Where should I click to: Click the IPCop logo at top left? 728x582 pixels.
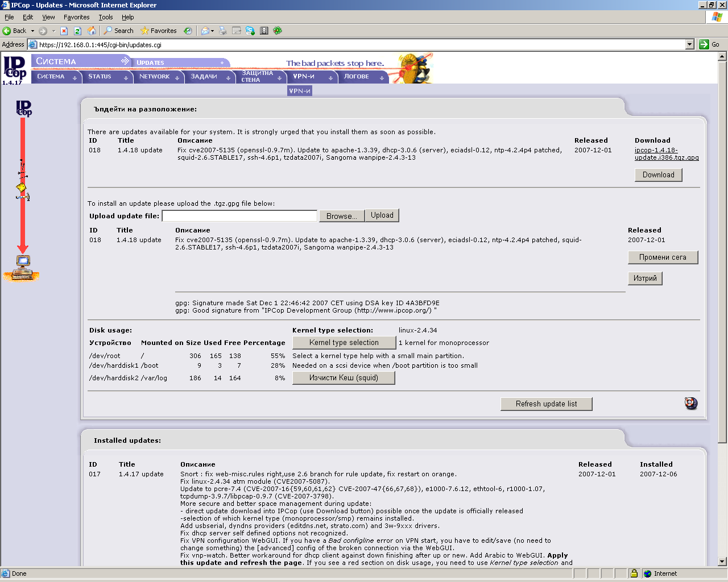[15, 68]
